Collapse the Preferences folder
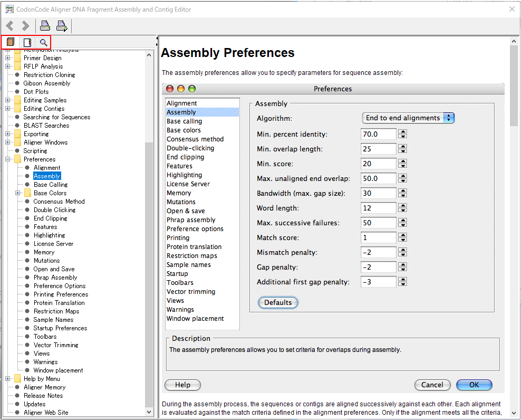Image resolution: width=521 pixels, height=420 pixels. 7,159
